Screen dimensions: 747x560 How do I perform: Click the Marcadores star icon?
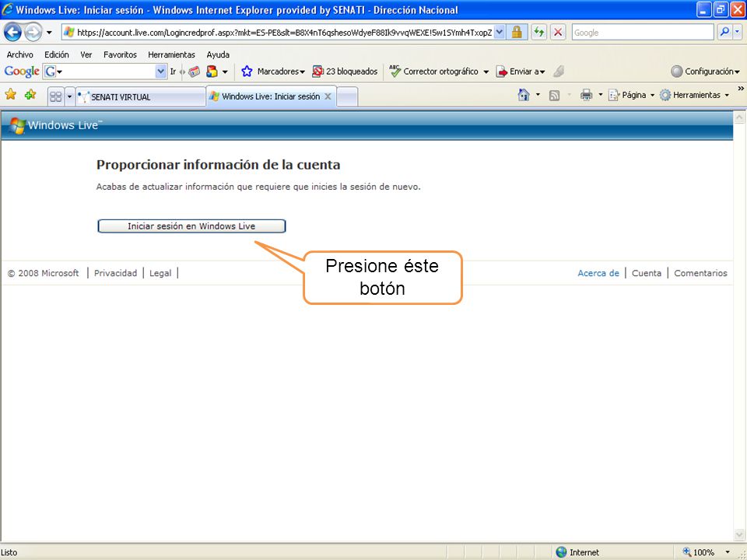point(247,72)
